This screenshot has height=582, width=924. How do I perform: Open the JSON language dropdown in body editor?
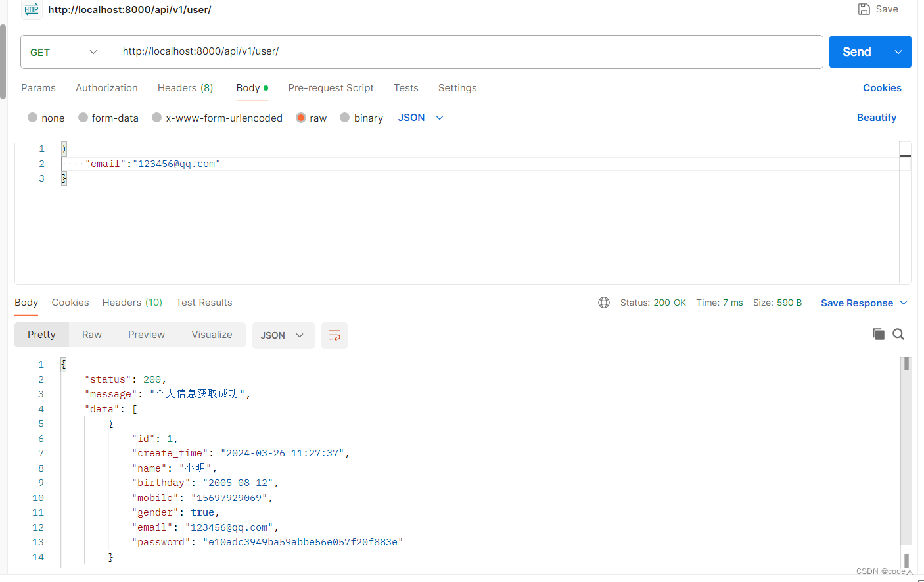pos(421,118)
